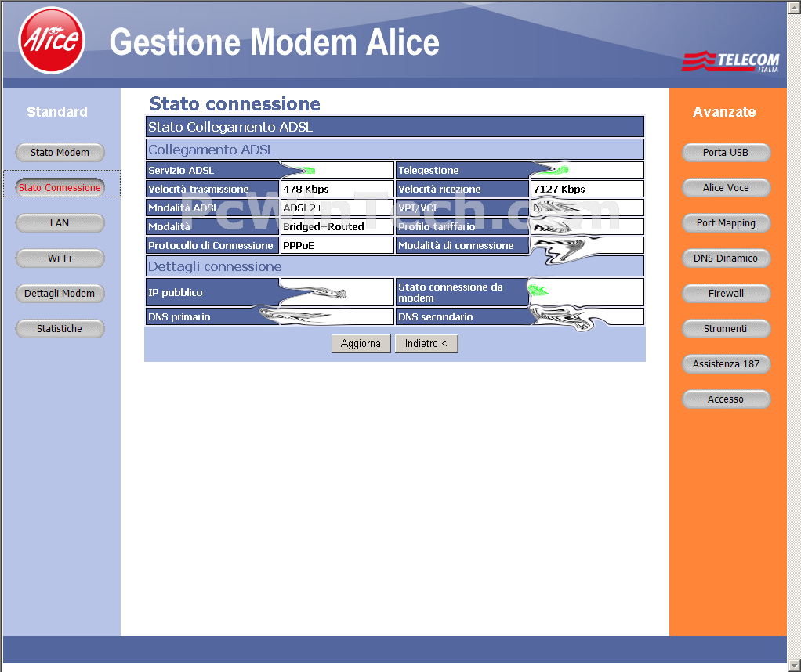Click the Modalità di connessione label
Screen dimensions: 801x672
(455, 246)
